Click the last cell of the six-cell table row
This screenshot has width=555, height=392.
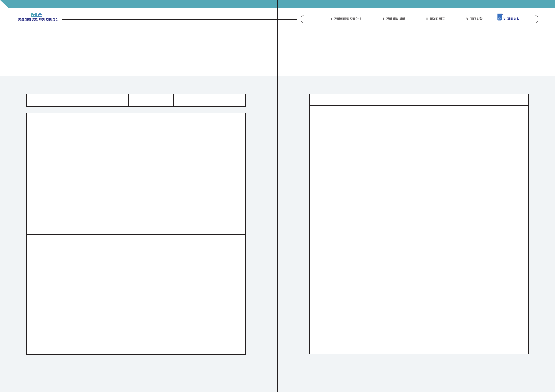tap(224, 101)
